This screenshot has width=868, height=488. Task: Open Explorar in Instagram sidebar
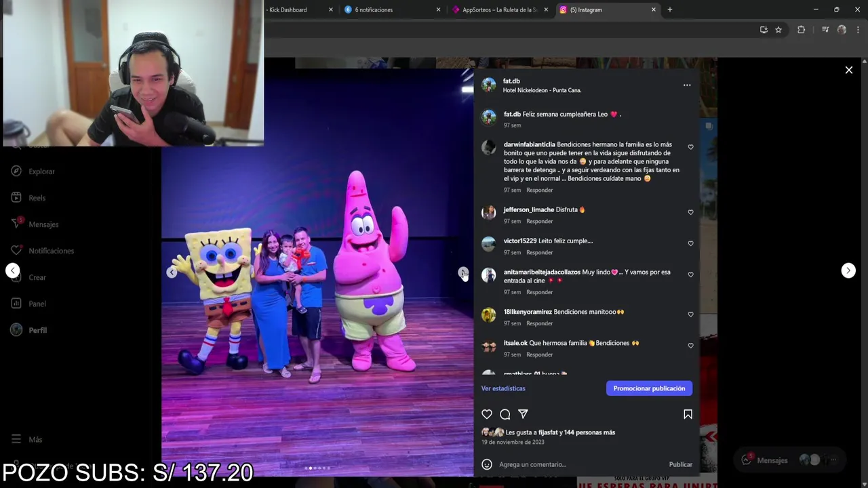(x=33, y=171)
